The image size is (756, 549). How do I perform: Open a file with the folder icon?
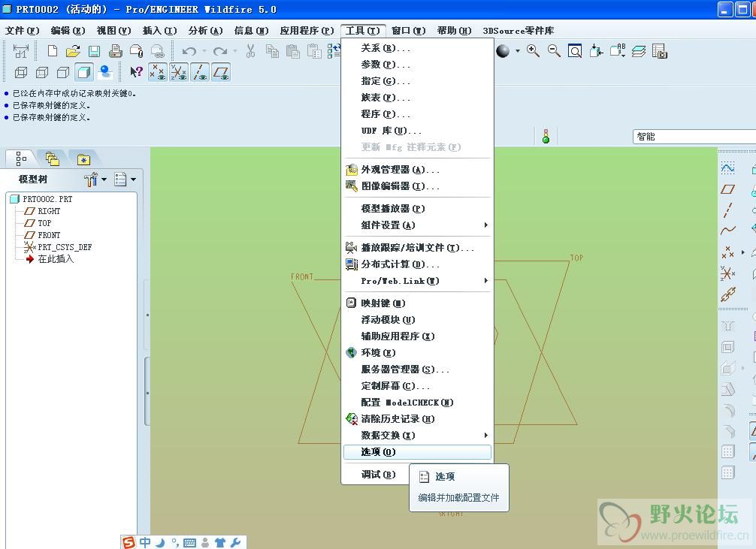[x=73, y=50]
